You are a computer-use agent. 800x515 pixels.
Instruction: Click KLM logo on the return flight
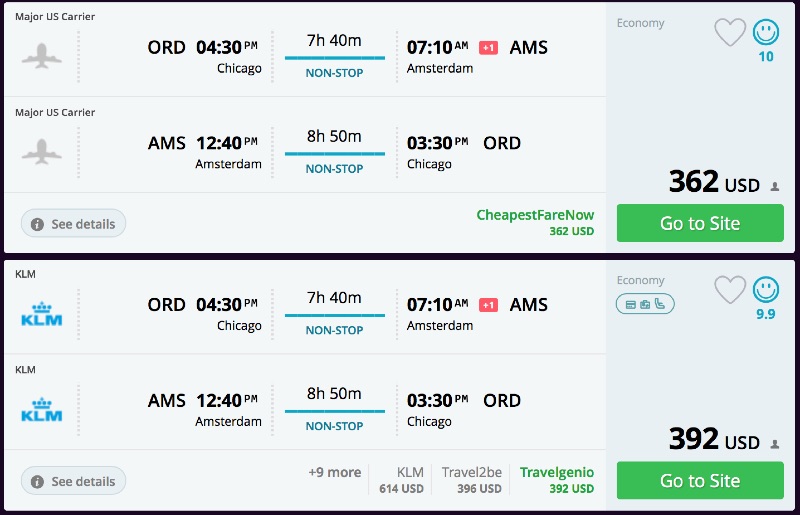tap(42, 409)
